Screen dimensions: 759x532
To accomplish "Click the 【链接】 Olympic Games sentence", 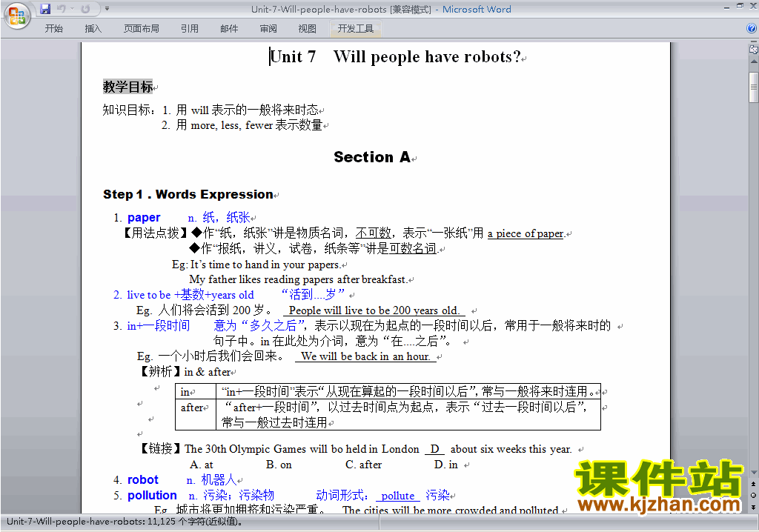I will [x=356, y=449].
